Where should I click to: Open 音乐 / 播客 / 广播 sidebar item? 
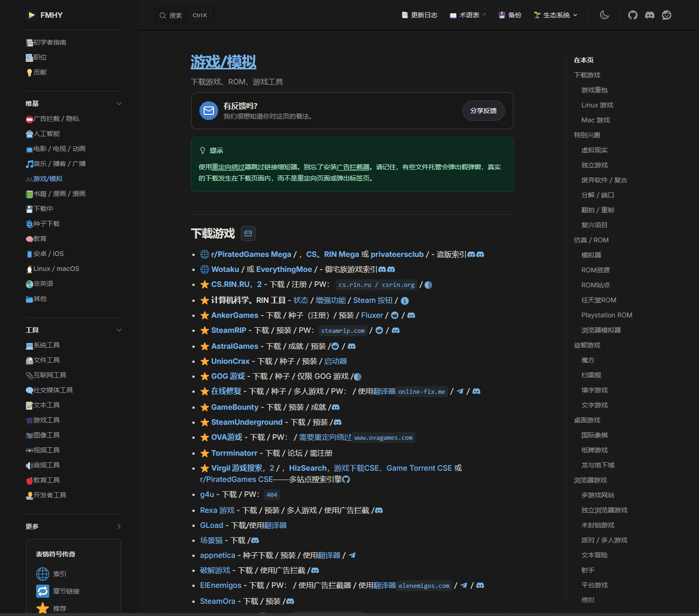pyautogui.click(x=55, y=164)
